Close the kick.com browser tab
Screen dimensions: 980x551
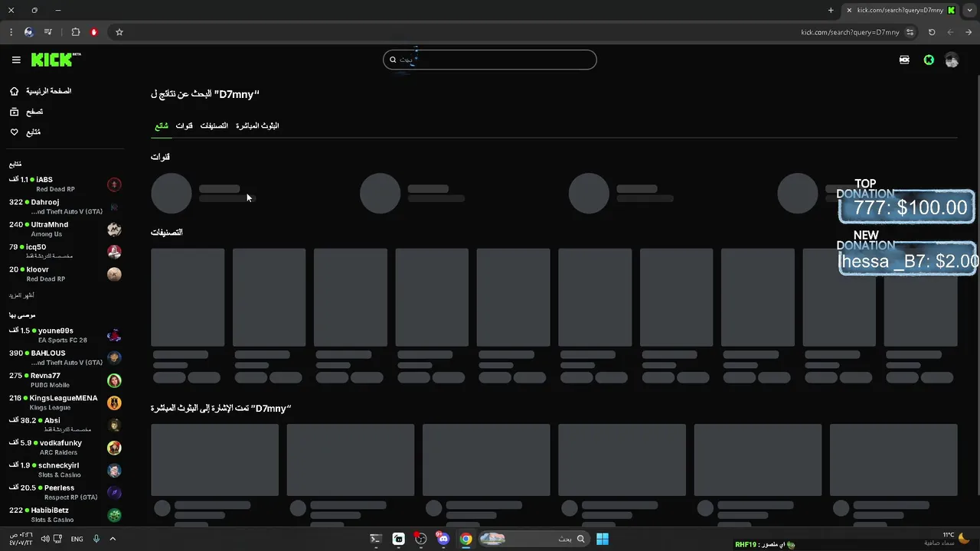(848, 10)
